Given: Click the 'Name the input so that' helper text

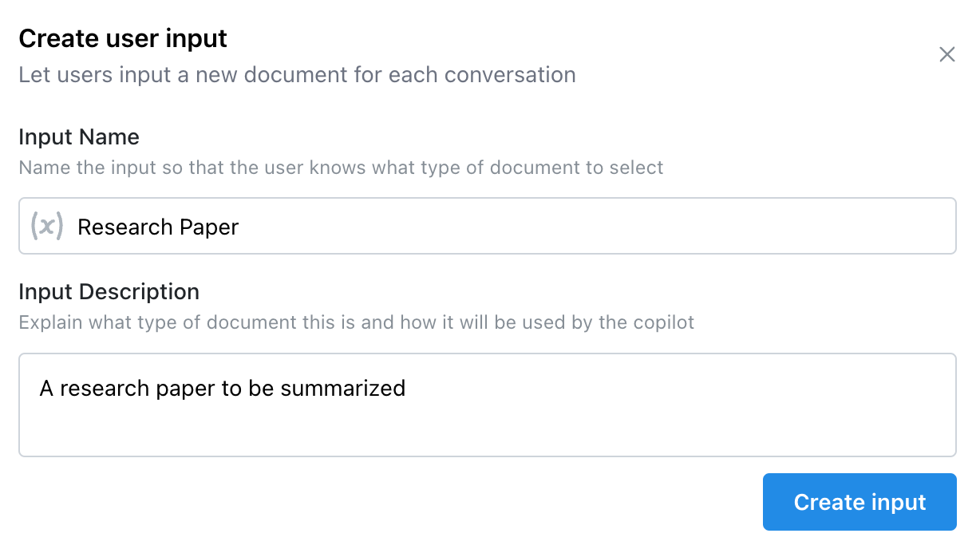Looking at the screenshot, I should [x=341, y=168].
